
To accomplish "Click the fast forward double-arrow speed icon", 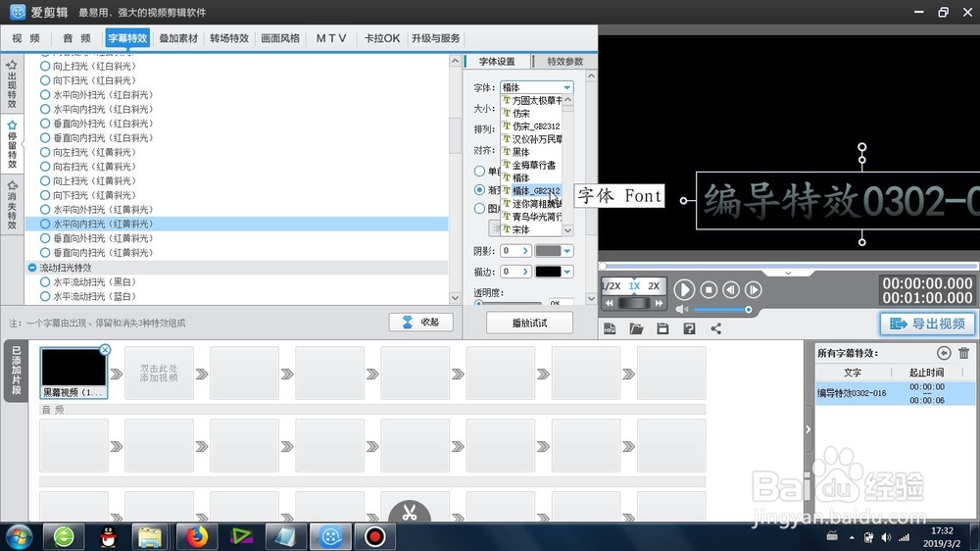I will coord(659,303).
